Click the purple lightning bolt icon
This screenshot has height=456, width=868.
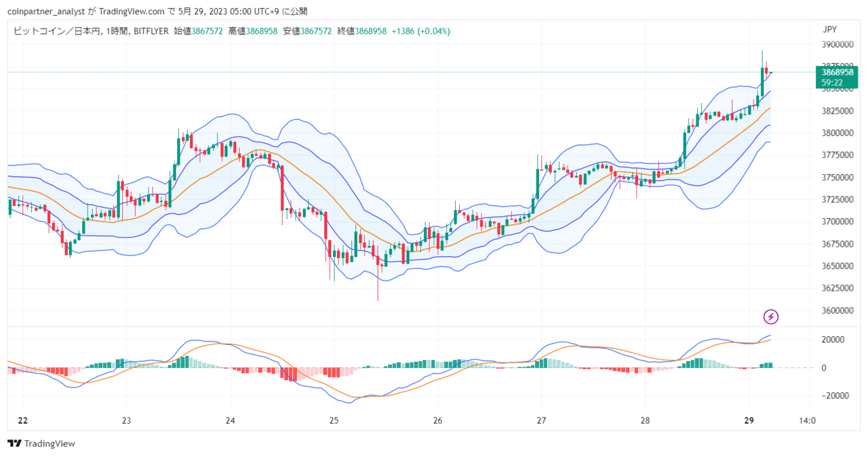point(771,316)
